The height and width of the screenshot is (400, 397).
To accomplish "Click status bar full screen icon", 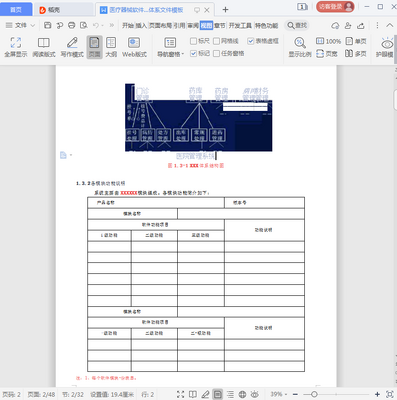I will pyautogui.click(x=180, y=394).
